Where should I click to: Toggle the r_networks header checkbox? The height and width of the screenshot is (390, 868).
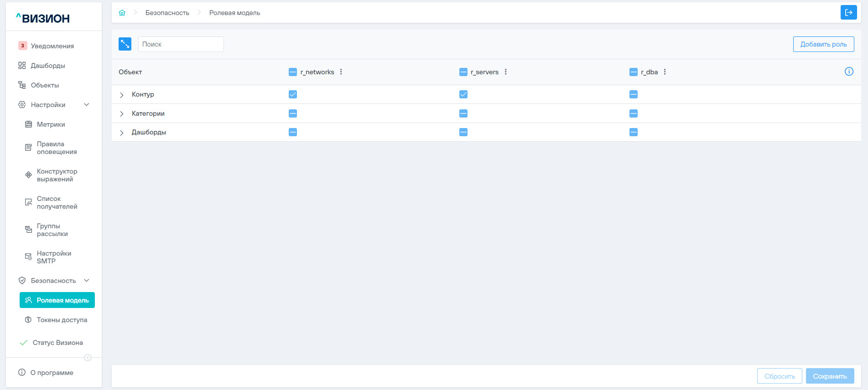coord(293,72)
